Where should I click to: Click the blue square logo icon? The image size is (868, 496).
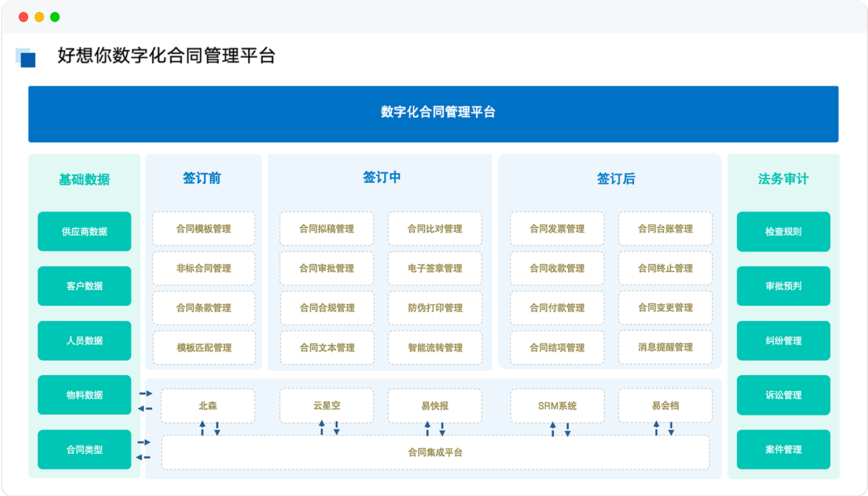point(25,57)
